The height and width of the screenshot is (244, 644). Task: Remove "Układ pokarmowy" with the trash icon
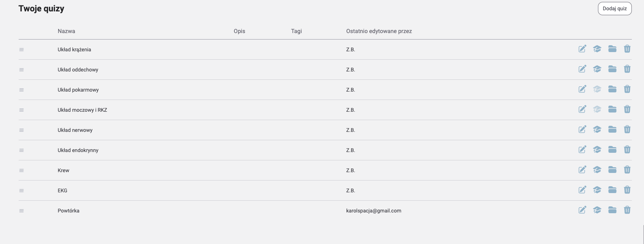[x=627, y=89]
